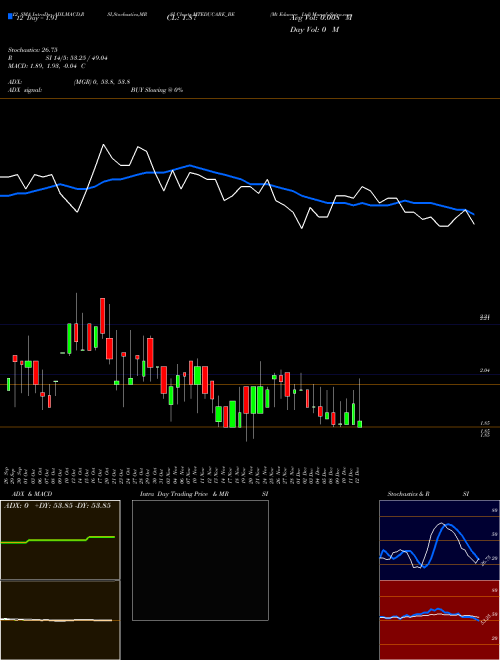The width and height of the screenshot is (500, 660).
Task: Select the 'BUY Slowing @ 0%' signal text
Action: tap(157, 90)
